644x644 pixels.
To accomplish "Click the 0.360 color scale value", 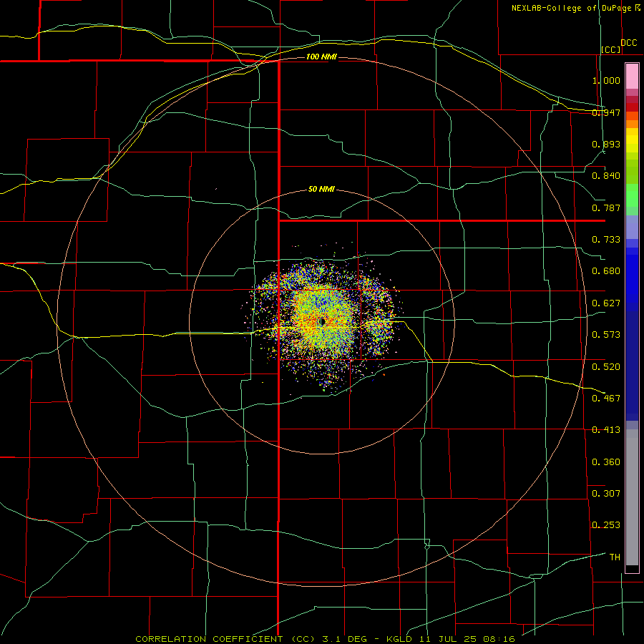I will (x=606, y=462).
